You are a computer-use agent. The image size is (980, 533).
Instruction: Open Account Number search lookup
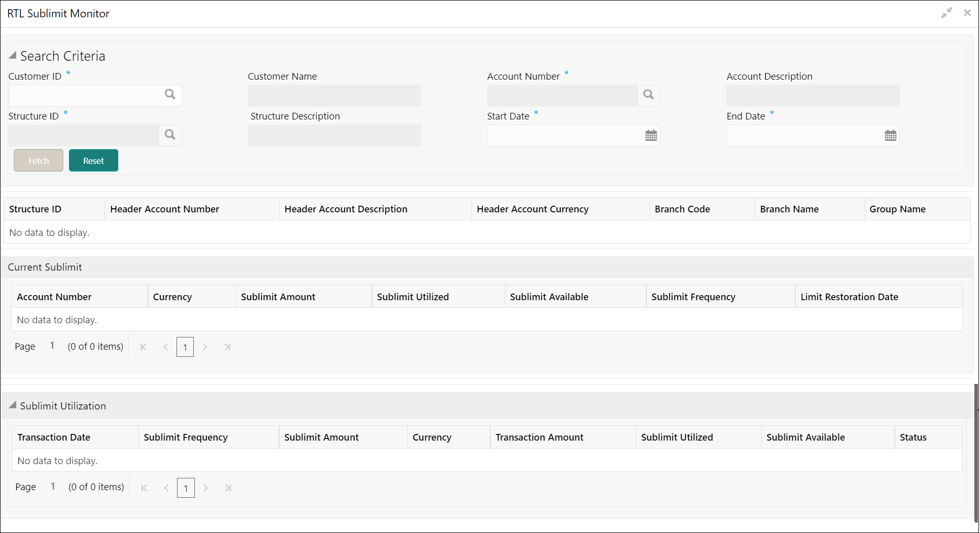point(648,95)
